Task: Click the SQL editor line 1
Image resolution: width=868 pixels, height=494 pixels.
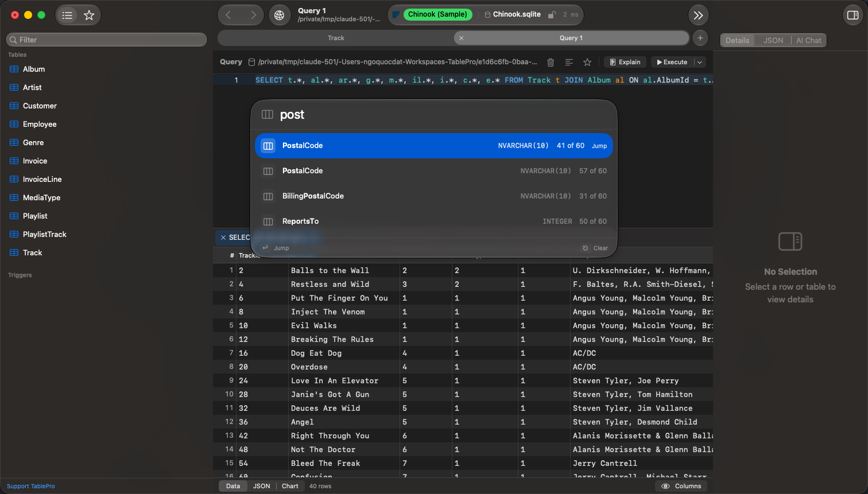Action: (483, 80)
